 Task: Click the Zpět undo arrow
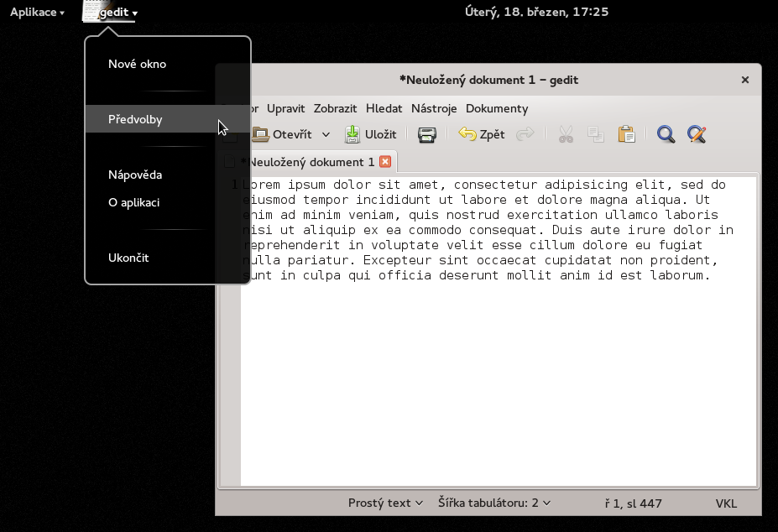pos(481,134)
